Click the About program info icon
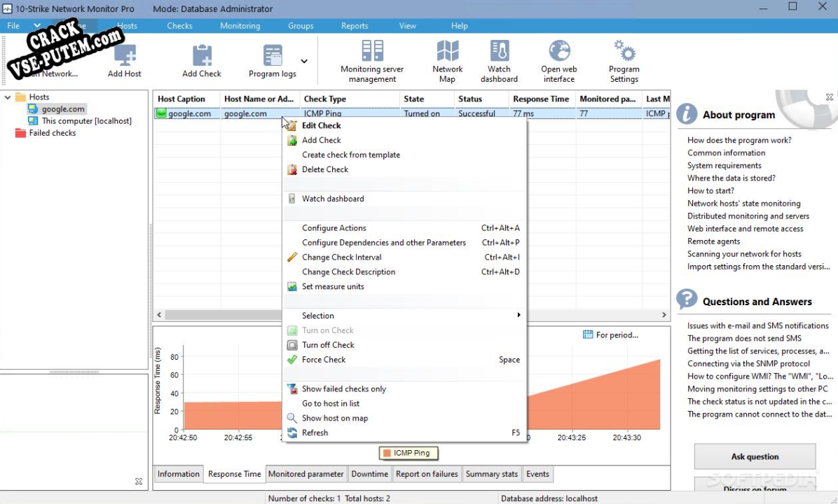The width and height of the screenshot is (838, 504). tap(687, 113)
